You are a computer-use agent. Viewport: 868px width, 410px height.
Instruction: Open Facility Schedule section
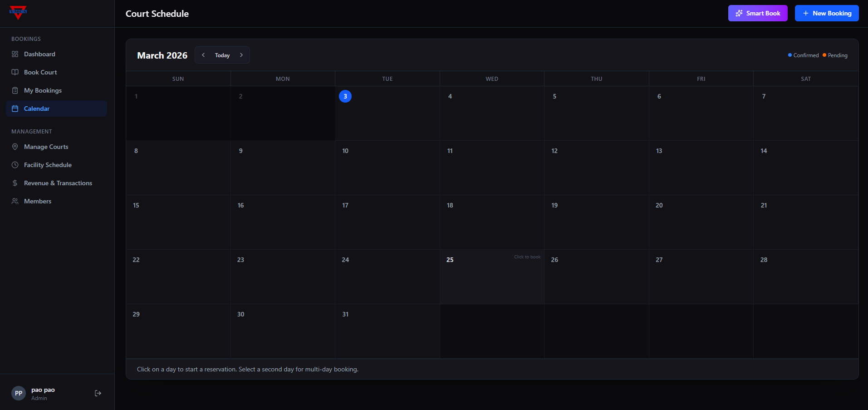pyautogui.click(x=57, y=165)
